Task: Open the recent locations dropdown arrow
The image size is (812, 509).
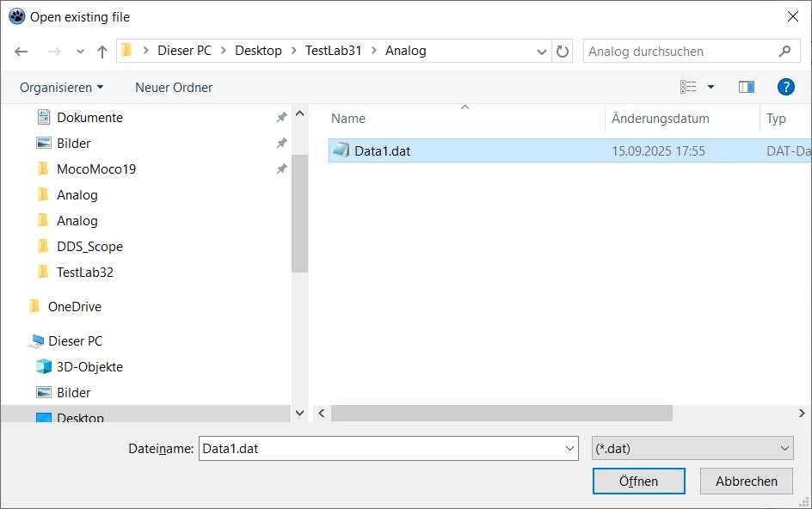Action: tap(80, 52)
